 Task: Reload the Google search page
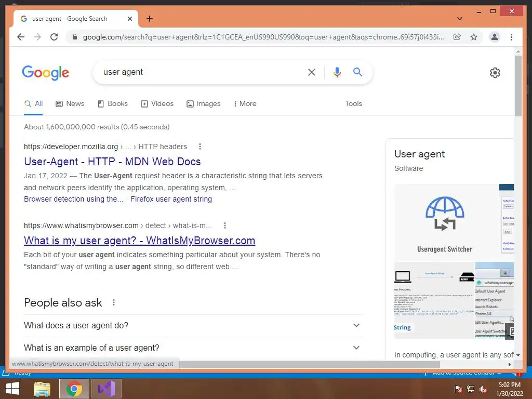(x=54, y=37)
